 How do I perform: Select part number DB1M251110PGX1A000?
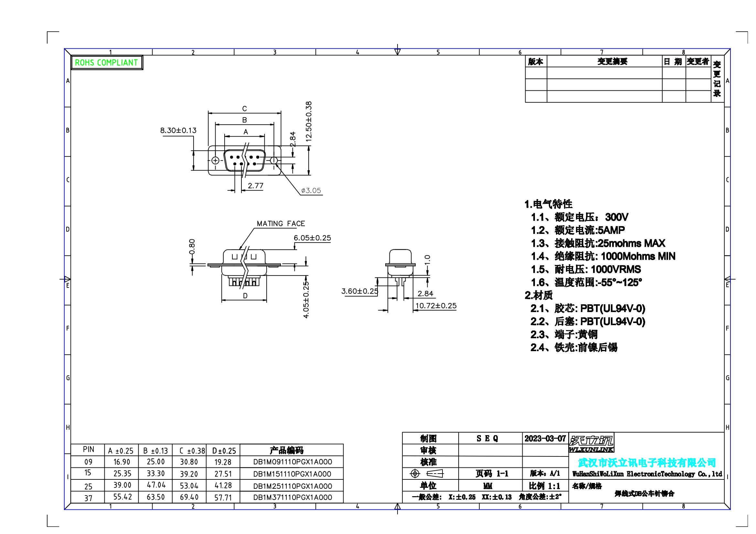[x=293, y=486]
